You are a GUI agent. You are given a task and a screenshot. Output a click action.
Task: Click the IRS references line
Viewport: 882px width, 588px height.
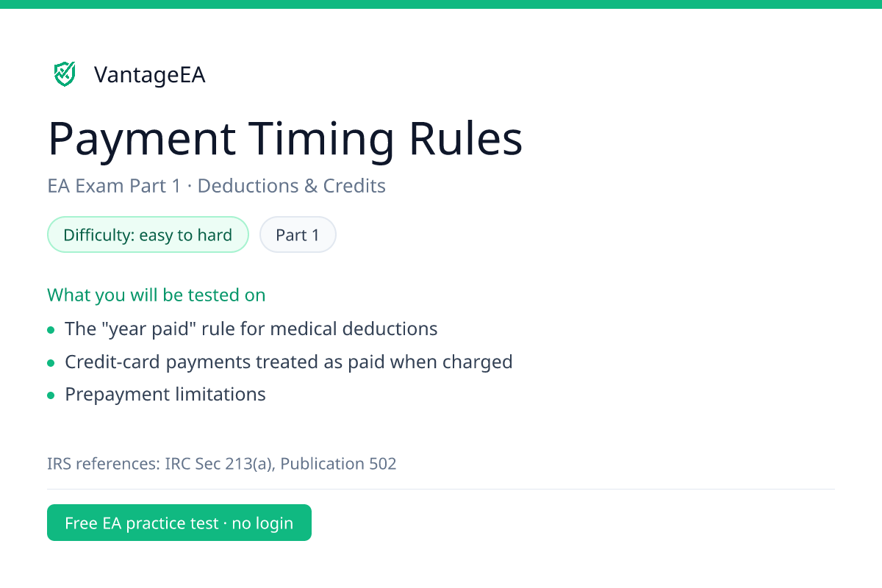(222, 464)
